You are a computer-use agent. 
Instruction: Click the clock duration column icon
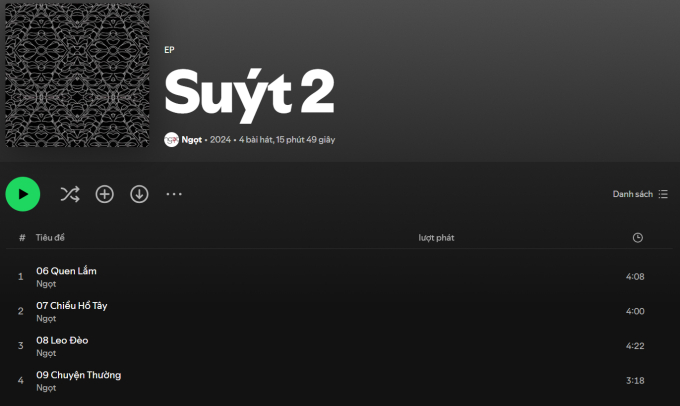point(638,238)
